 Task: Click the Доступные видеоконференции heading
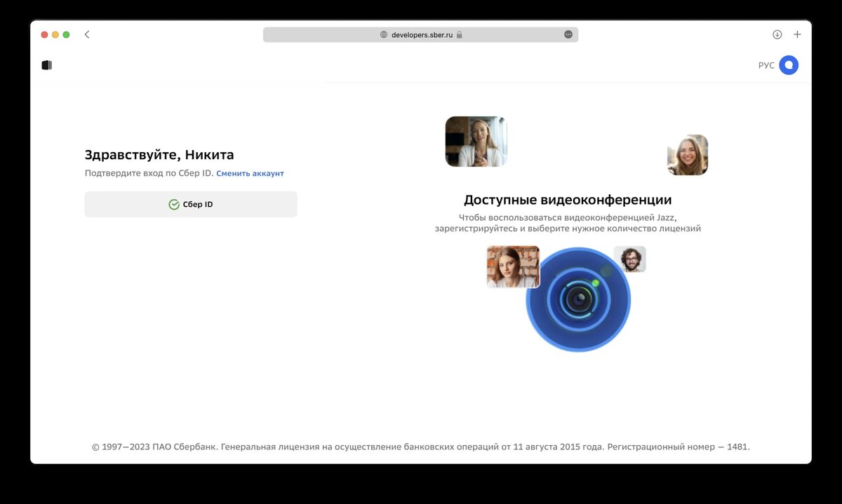[x=568, y=200]
